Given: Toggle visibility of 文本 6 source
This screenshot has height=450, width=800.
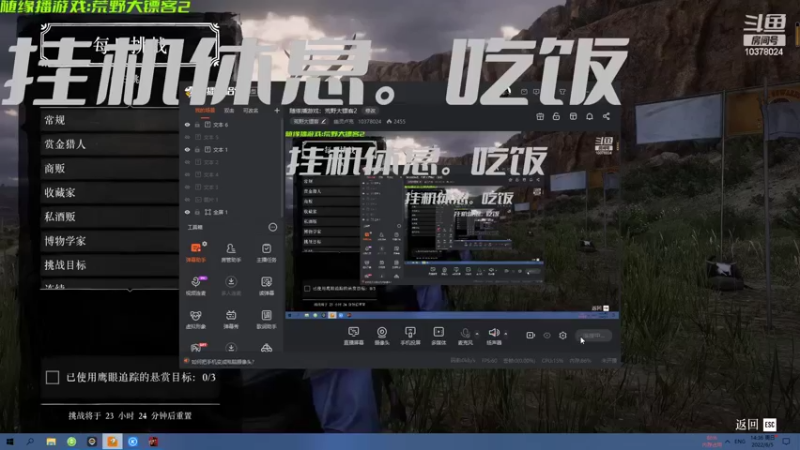Looking at the screenshot, I should [x=187, y=125].
